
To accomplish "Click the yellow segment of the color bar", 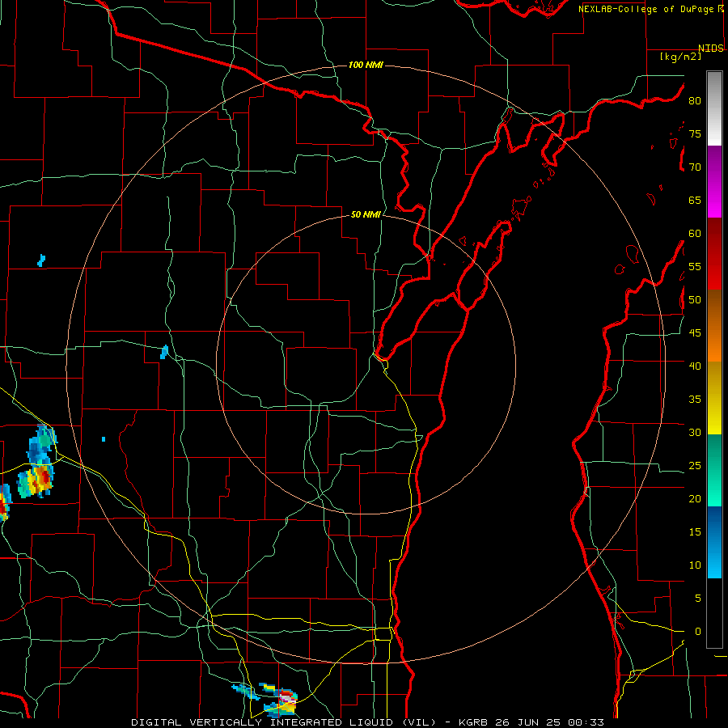I will coord(714,398).
